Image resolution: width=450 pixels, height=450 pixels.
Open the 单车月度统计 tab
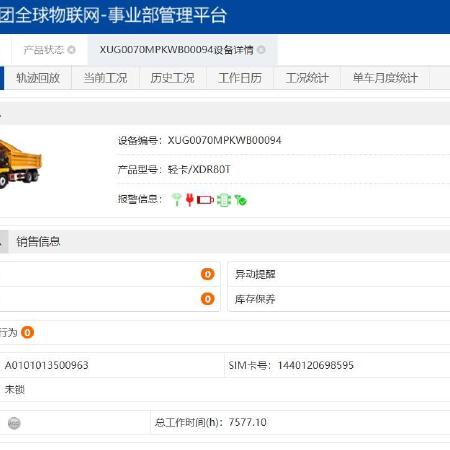(385, 78)
